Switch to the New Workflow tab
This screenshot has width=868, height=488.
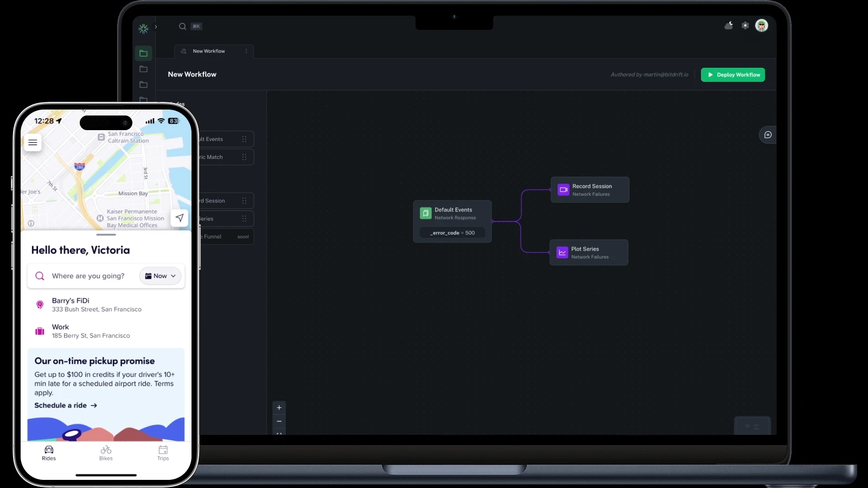point(214,51)
